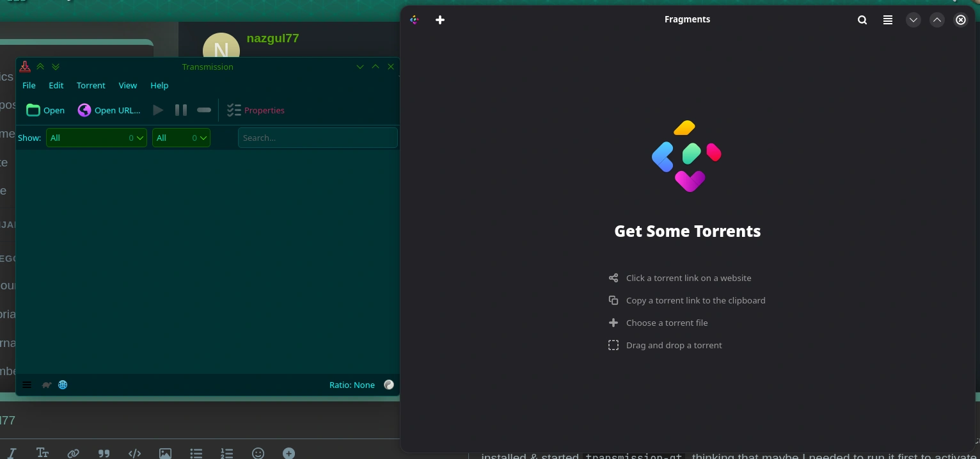Open the emoji picker in editor
Viewport: 980px width, 459px height.
[258, 453]
